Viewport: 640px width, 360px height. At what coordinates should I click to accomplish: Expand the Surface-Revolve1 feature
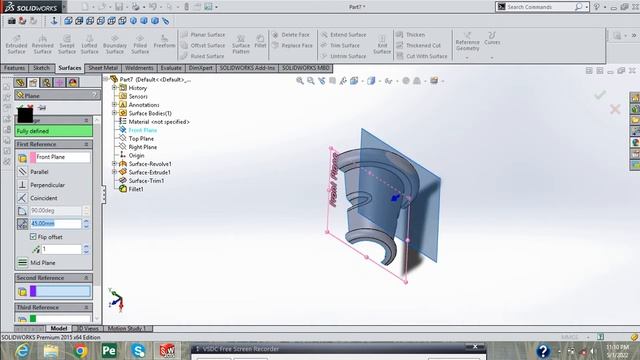pos(115,164)
